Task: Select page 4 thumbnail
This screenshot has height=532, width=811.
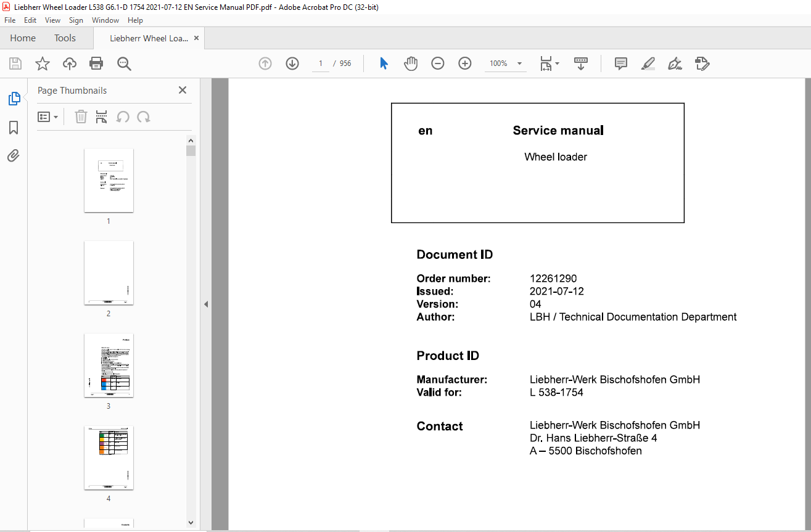Action: pos(109,458)
